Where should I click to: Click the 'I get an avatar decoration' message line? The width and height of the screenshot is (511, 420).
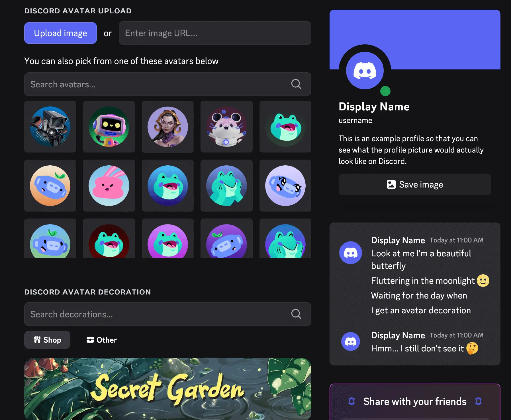tap(421, 310)
